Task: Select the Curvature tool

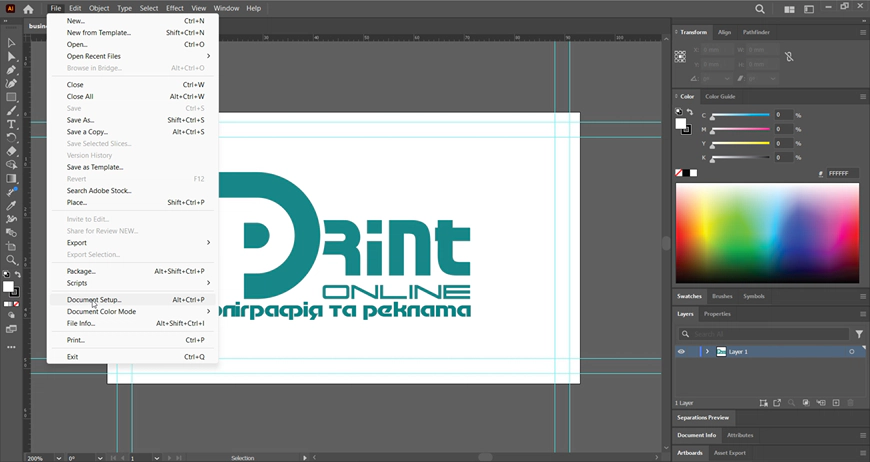Action: click(x=11, y=83)
